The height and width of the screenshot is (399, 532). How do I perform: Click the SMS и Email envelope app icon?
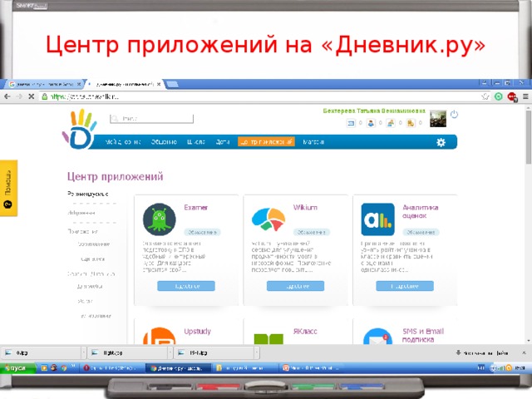coord(377,336)
